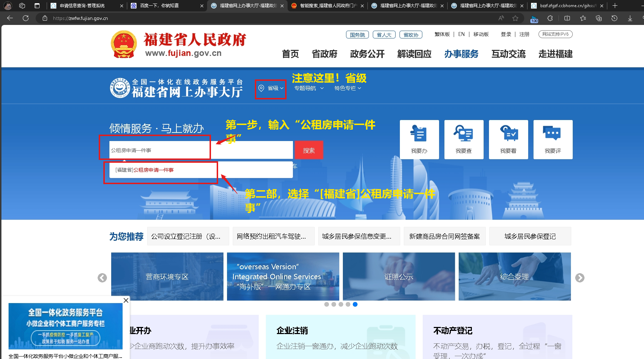Click the 搜索 search button
Screen dimensions: 644x359
[x=309, y=150]
